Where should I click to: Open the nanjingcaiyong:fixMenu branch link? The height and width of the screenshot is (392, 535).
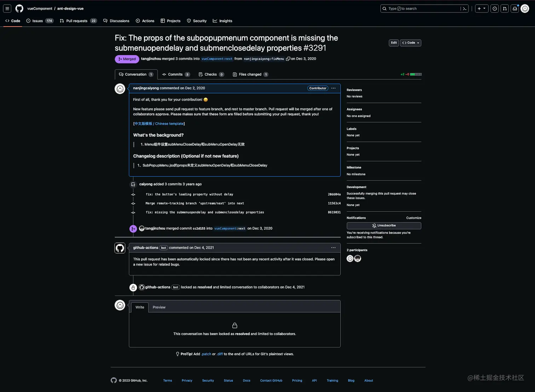[x=264, y=59]
